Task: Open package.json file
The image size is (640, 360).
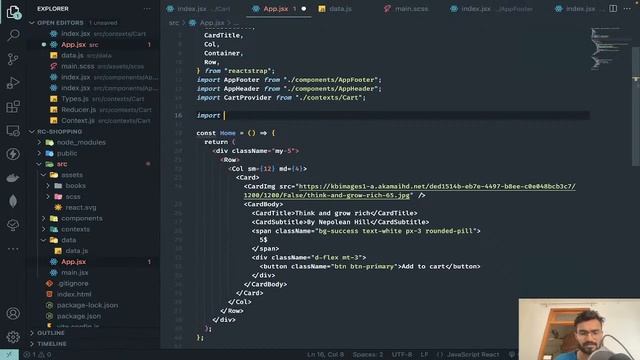Action: click(x=78, y=316)
